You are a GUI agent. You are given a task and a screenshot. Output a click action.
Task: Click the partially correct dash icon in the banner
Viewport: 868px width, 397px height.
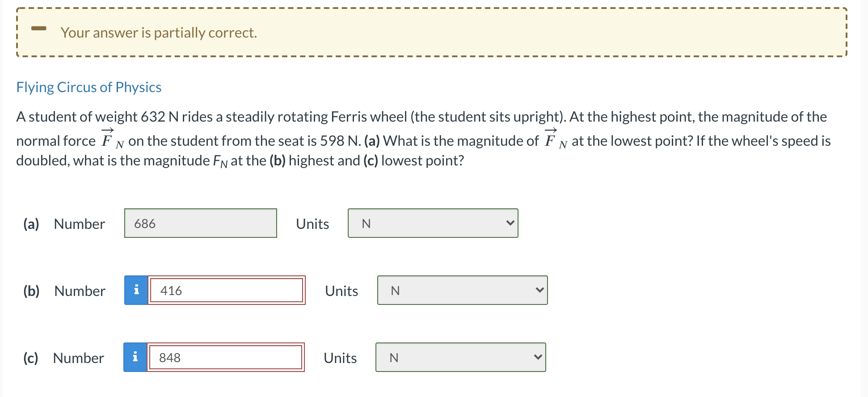click(x=39, y=28)
